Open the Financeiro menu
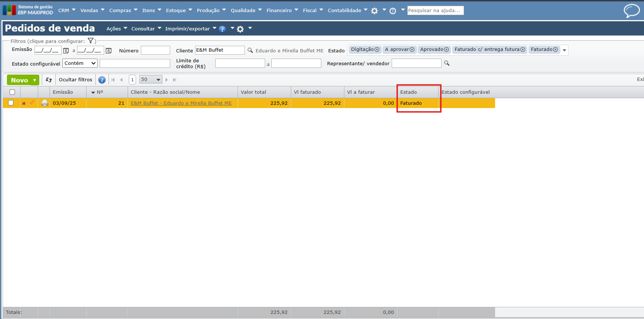 282,10
